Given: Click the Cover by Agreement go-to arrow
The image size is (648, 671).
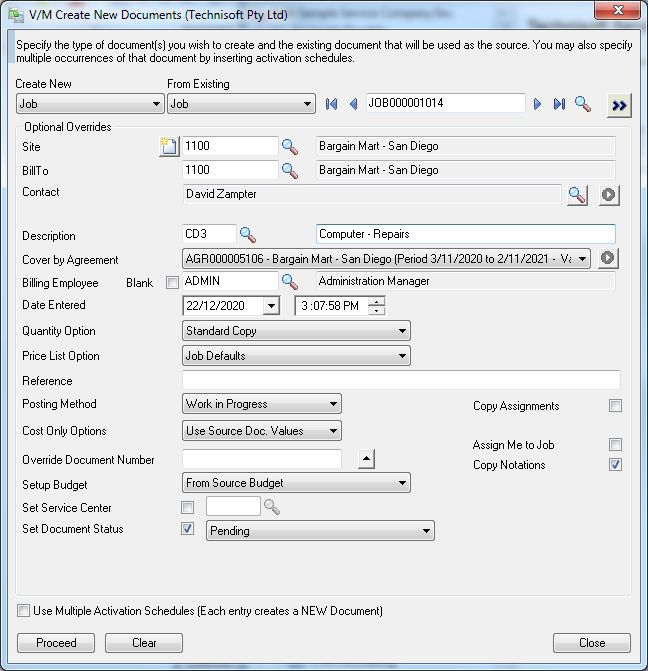Looking at the screenshot, I should coord(608,258).
